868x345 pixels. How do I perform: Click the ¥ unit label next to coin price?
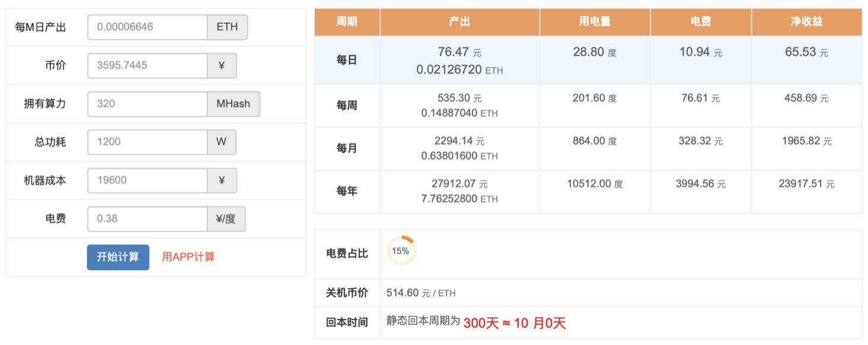(221, 65)
